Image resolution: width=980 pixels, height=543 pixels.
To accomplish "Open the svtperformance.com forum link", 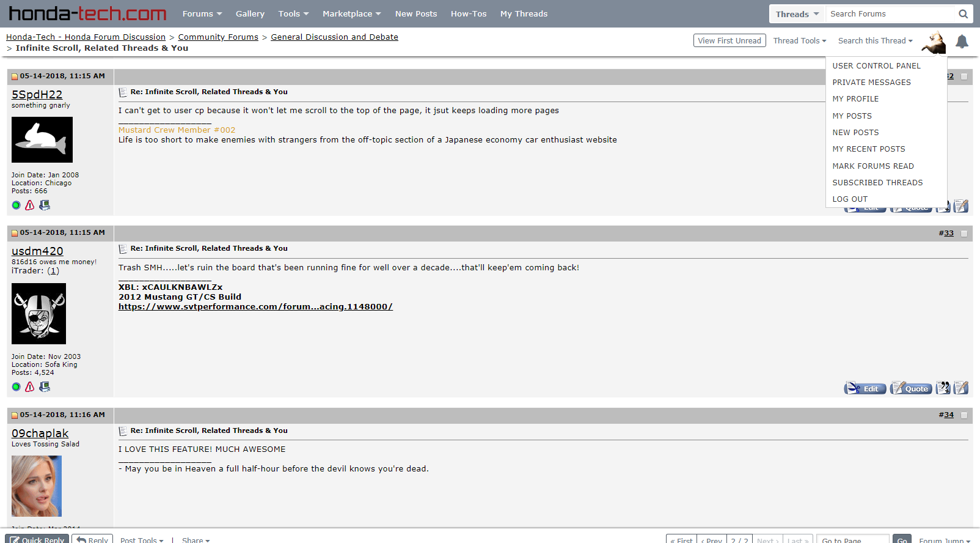I will (255, 307).
